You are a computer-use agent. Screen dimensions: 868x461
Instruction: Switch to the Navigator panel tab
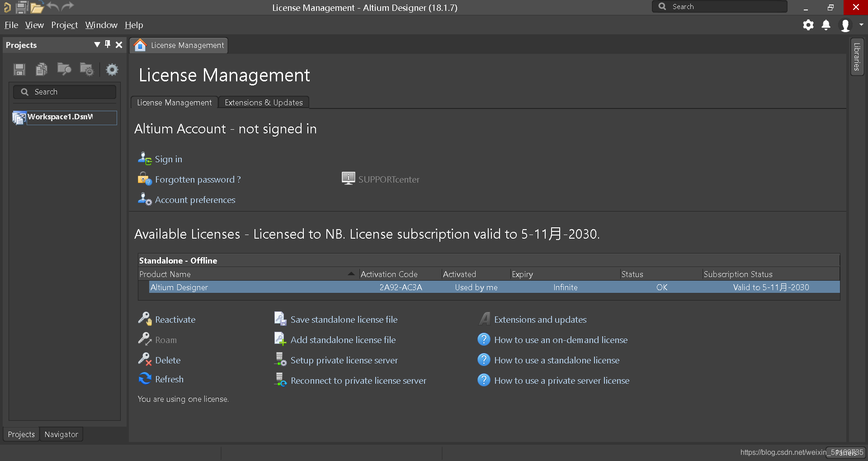coord(61,434)
